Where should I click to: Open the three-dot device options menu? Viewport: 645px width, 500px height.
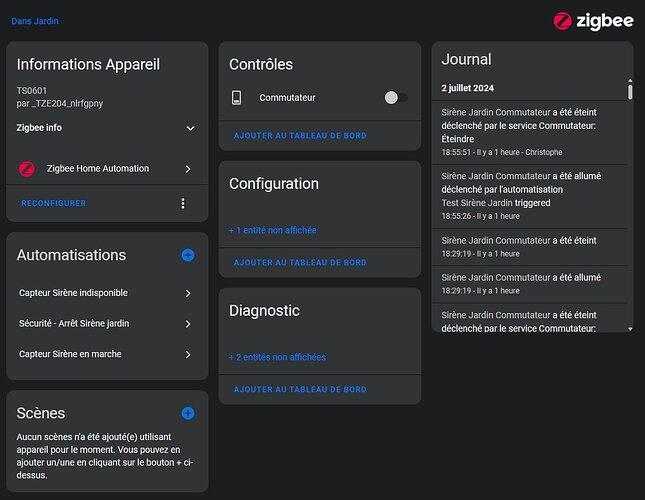click(182, 204)
